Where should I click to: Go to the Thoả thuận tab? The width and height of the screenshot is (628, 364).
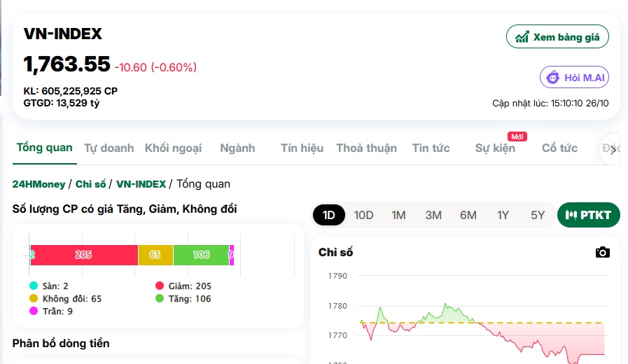(366, 148)
